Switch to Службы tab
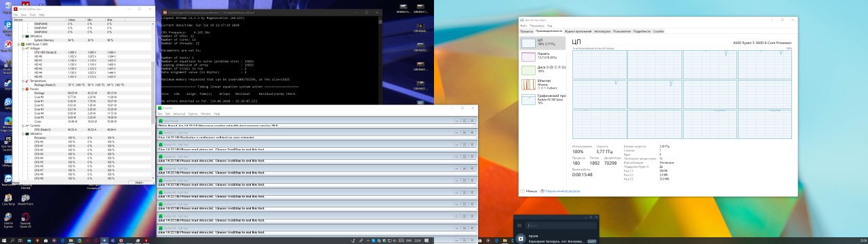868x244 pixels. click(658, 31)
